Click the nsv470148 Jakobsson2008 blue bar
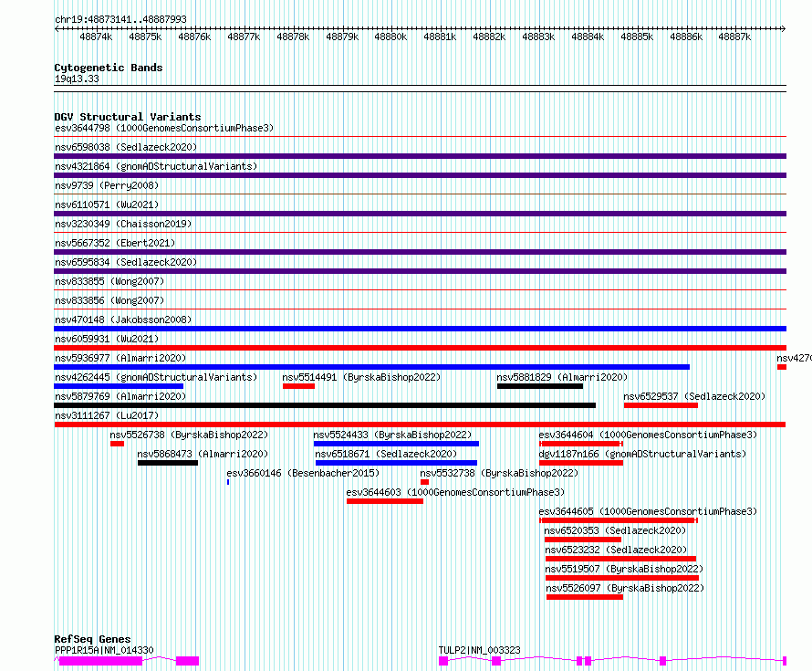Screen dimensions: 812x671 tap(420, 329)
